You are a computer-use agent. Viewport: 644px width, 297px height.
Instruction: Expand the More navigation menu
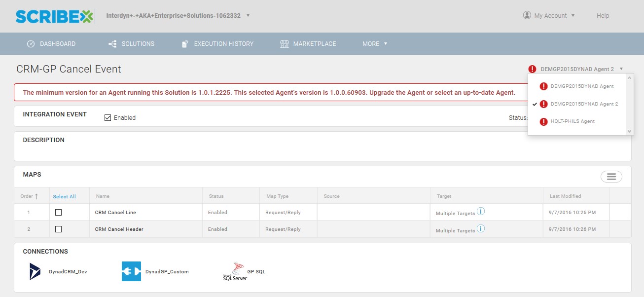(x=375, y=44)
